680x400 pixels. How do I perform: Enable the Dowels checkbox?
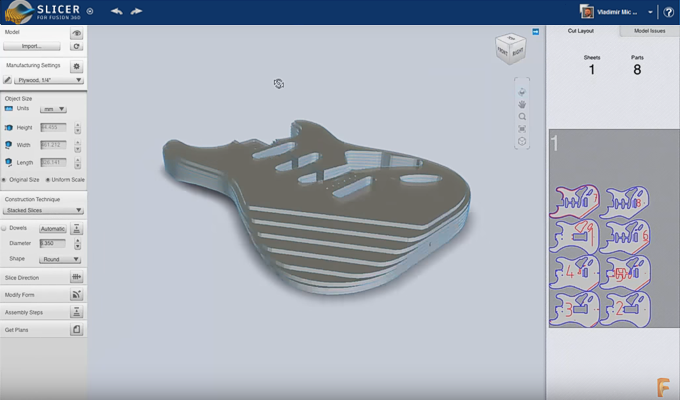pyautogui.click(x=4, y=229)
